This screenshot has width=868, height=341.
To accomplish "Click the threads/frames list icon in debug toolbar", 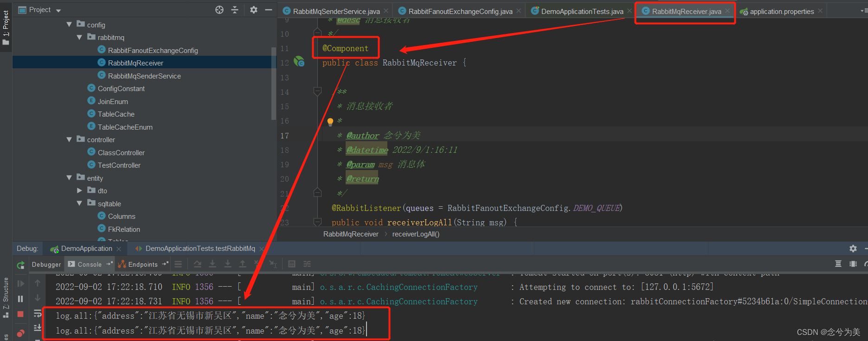I will point(178,264).
